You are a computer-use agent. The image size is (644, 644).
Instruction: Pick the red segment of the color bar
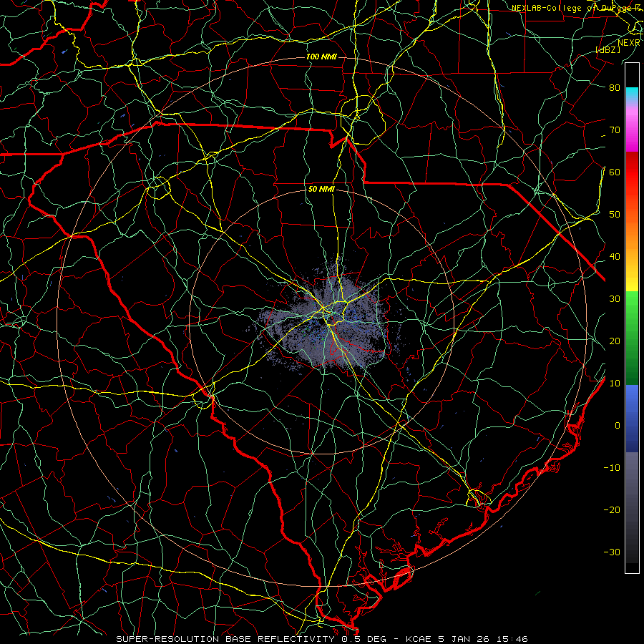coord(632,172)
